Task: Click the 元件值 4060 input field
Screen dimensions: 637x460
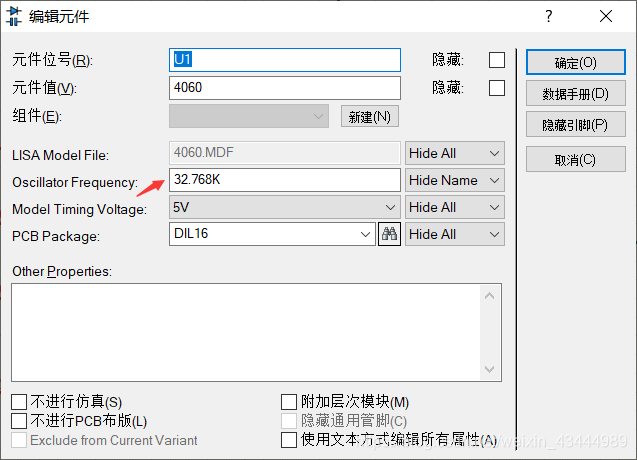Action: (x=285, y=88)
